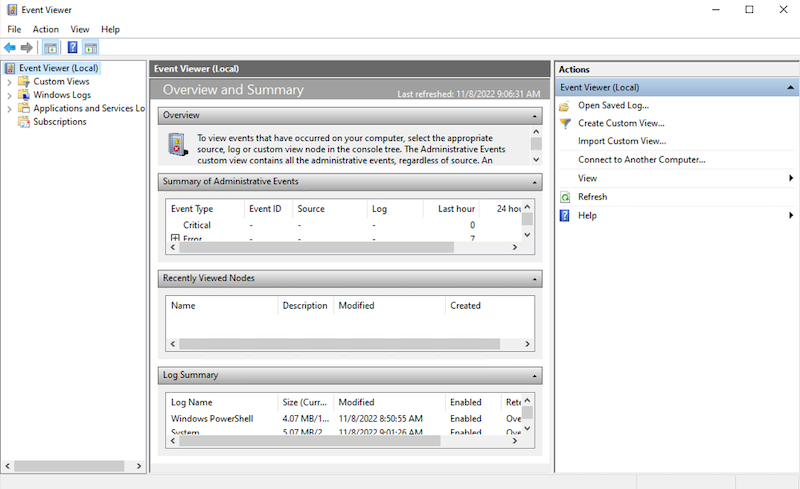The width and height of the screenshot is (800, 489).
Task: Sort Recently Viewed Nodes by Description column
Action: (x=305, y=305)
